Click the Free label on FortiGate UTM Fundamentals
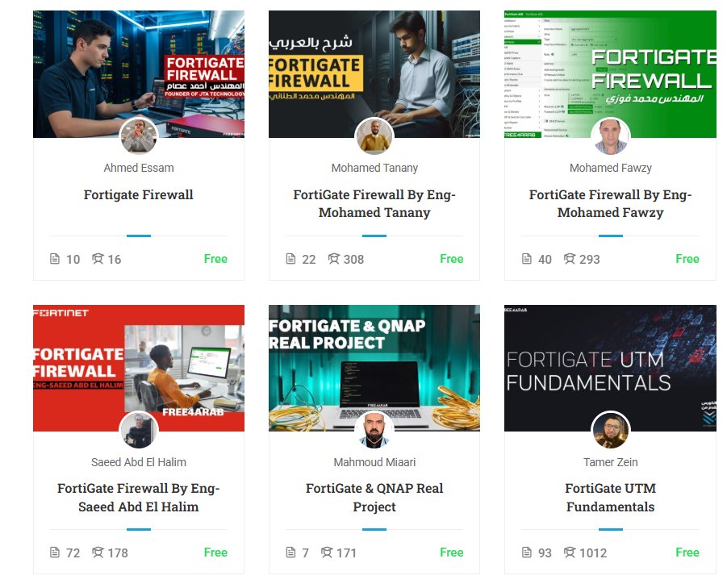 click(687, 553)
